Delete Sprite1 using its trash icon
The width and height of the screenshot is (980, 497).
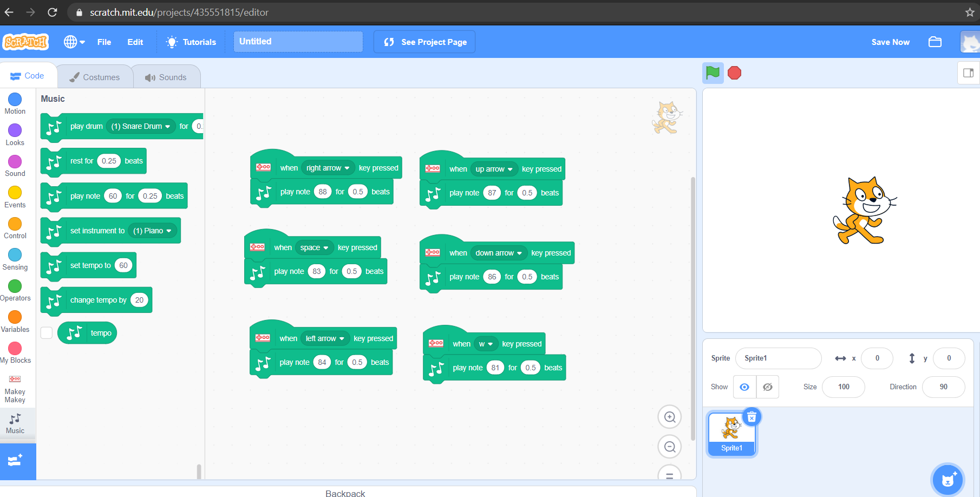[x=752, y=417]
